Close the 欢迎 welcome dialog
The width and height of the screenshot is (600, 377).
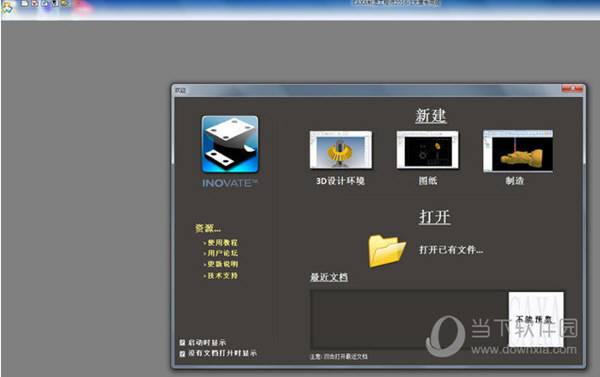572,89
